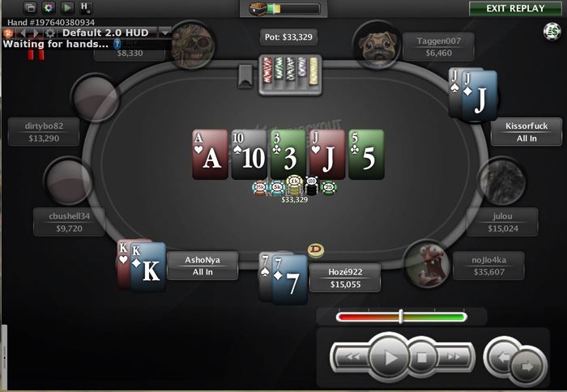
Task: Expand the Default 2.0 HUD dropdown arrow
Action: [165, 32]
